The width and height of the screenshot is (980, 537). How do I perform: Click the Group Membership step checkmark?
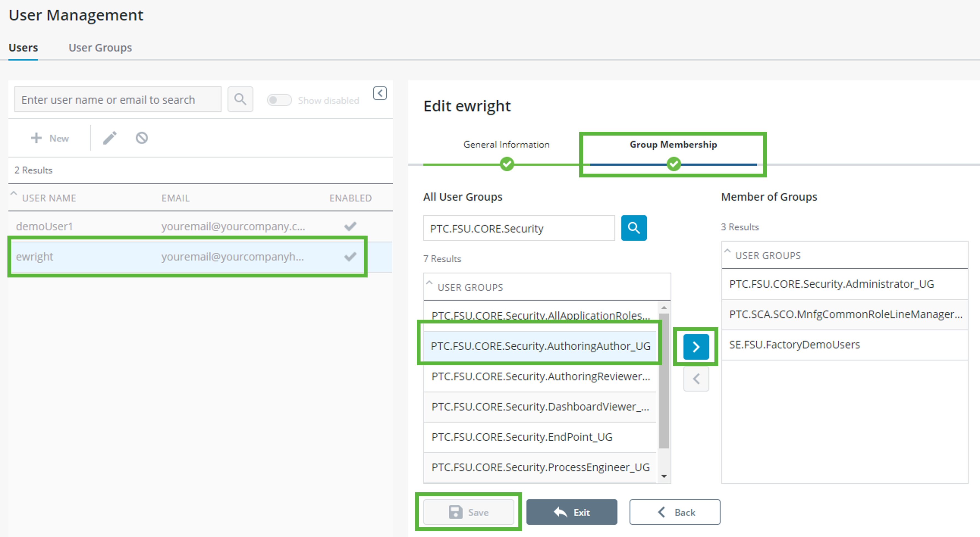673,164
